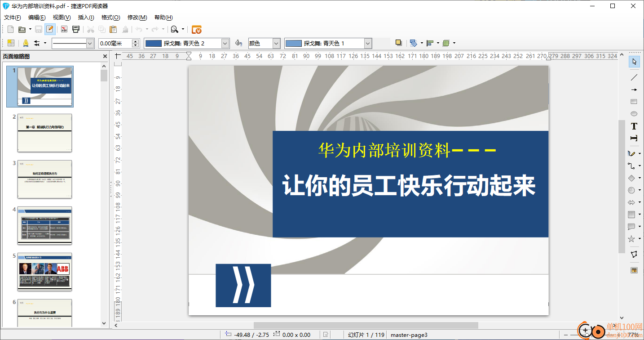
Task: Click the Line highlighter icon
Action: tap(26, 43)
